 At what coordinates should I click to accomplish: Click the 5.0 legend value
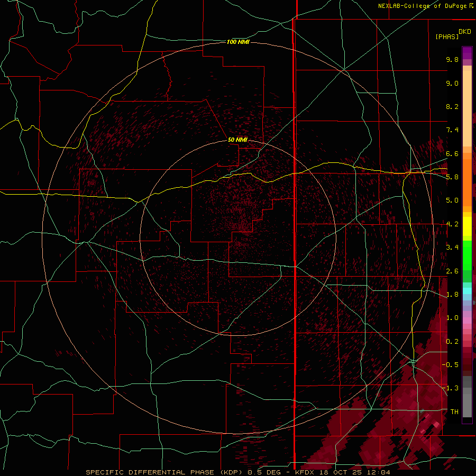(x=452, y=200)
